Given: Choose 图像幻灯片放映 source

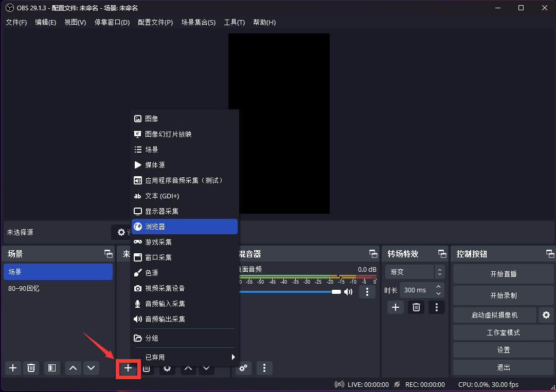Looking at the screenshot, I should click(185, 134).
